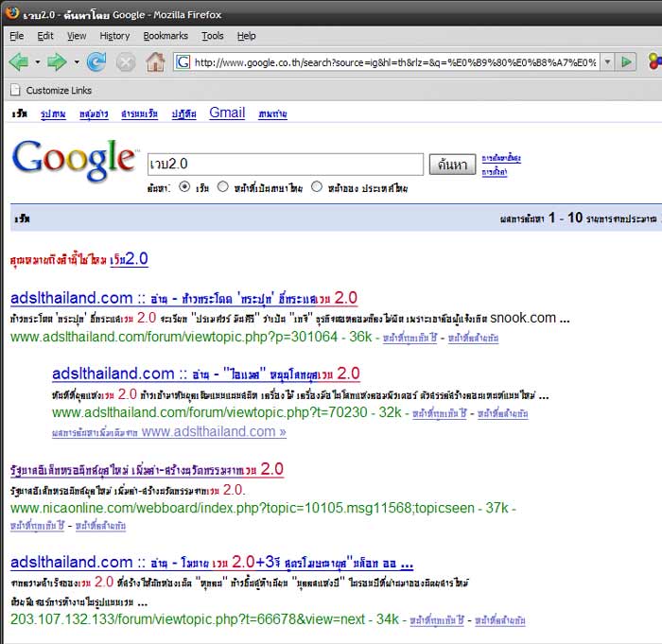Click the more results from www.adslthailand.com link
Viewport: 662px width, 644px height.
tap(169, 431)
